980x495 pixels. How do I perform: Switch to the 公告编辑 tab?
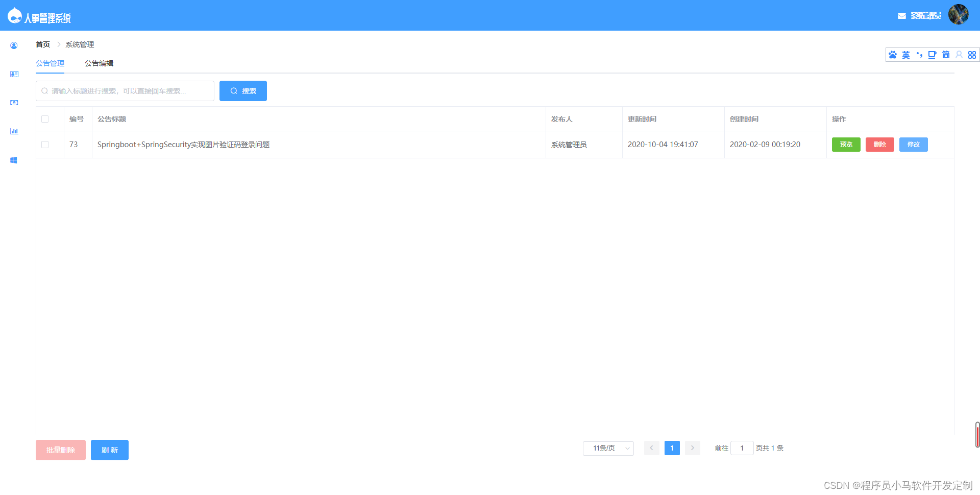pos(99,63)
